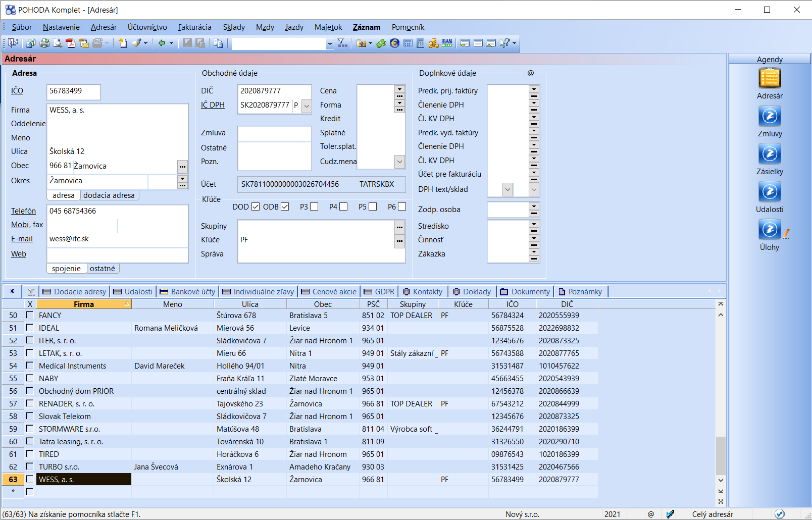Switch to the dodacia adresa tab

point(109,195)
